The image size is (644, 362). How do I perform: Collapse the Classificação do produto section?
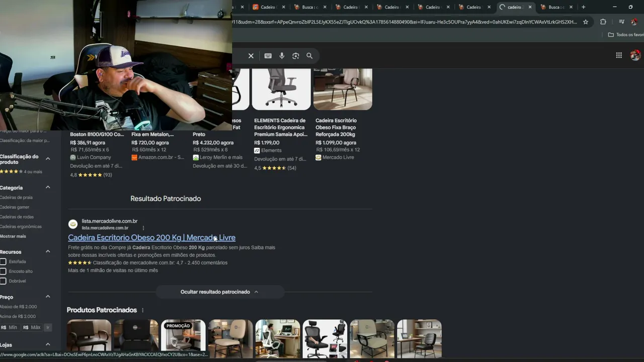click(x=48, y=159)
